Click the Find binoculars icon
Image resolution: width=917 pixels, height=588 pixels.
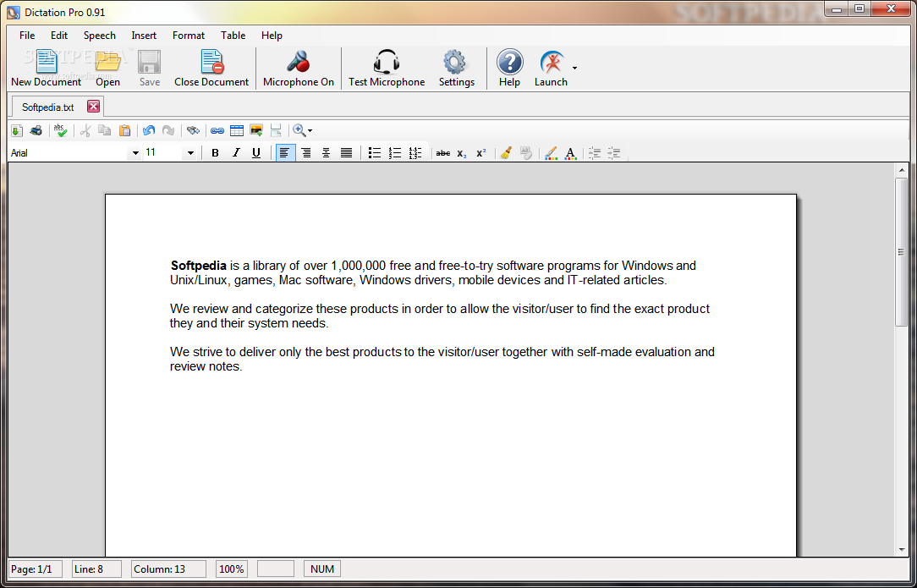coord(193,130)
